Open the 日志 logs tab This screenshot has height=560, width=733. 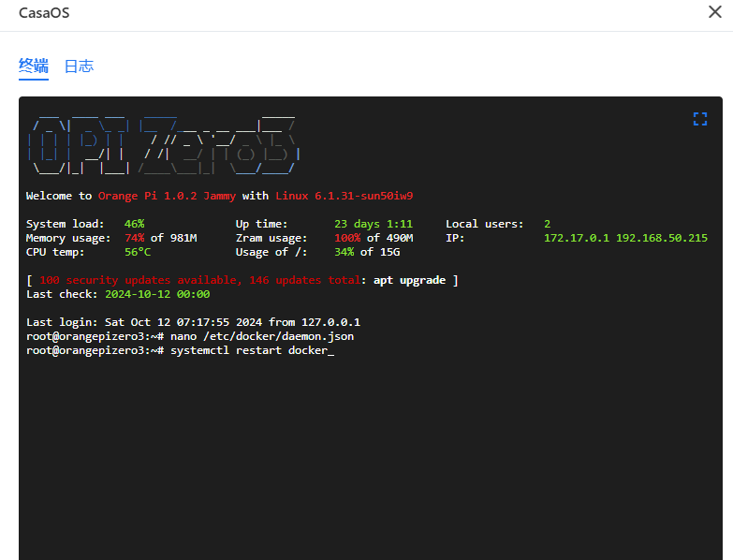(79, 66)
